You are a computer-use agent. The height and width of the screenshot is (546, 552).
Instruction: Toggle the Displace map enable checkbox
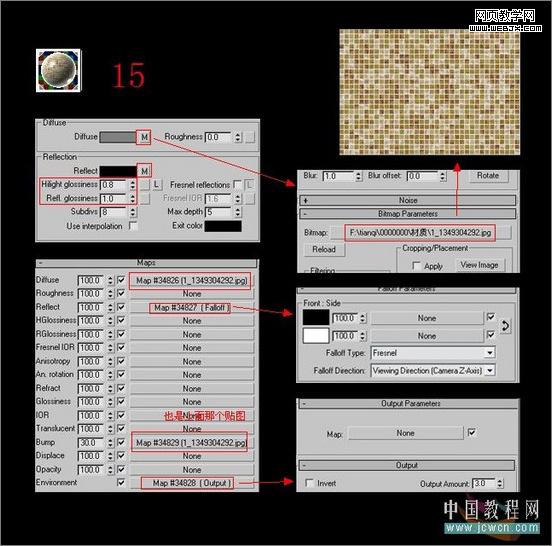point(121,456)
